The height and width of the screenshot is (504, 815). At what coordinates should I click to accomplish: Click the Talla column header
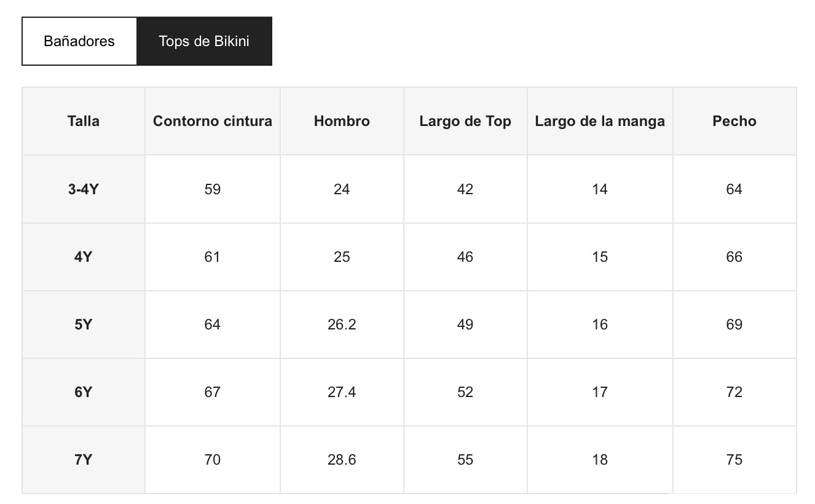84,121
